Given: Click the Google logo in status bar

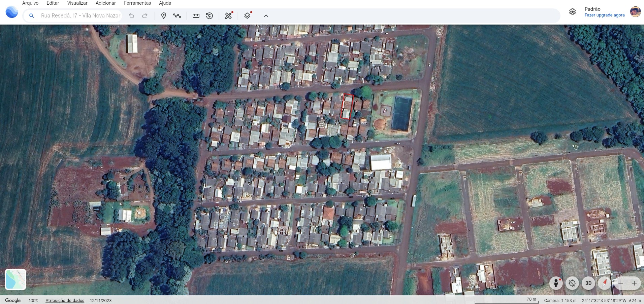Looking at the screenshot, I should [x=13, y=300].
